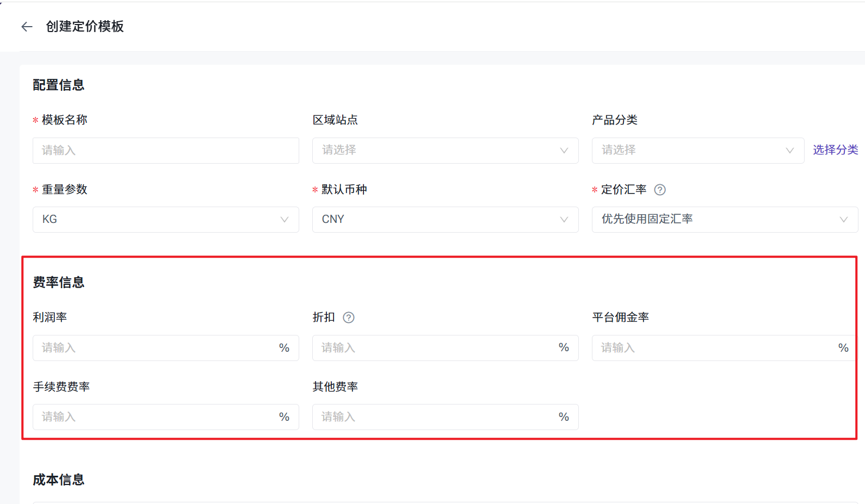The height and width of the screenshot is (504, 865).
Task: Focus the 手续费费率 input field
Action: pos(155,417)
